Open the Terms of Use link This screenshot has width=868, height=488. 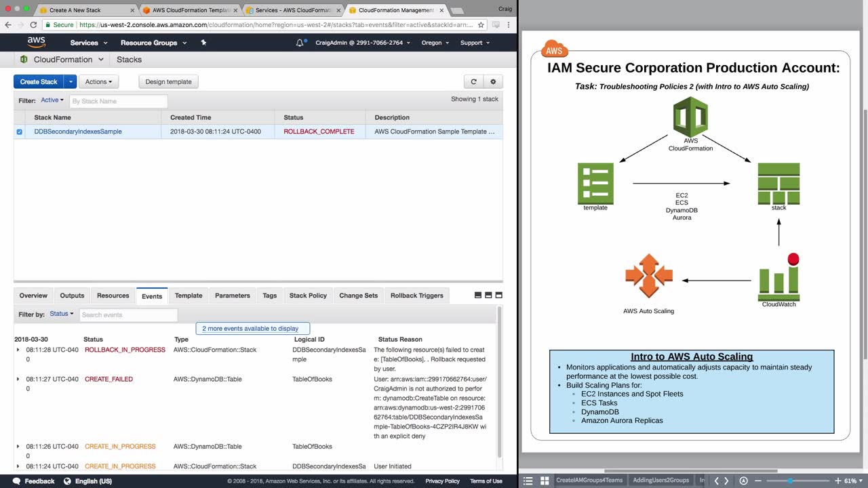click(x=486, y=481)
